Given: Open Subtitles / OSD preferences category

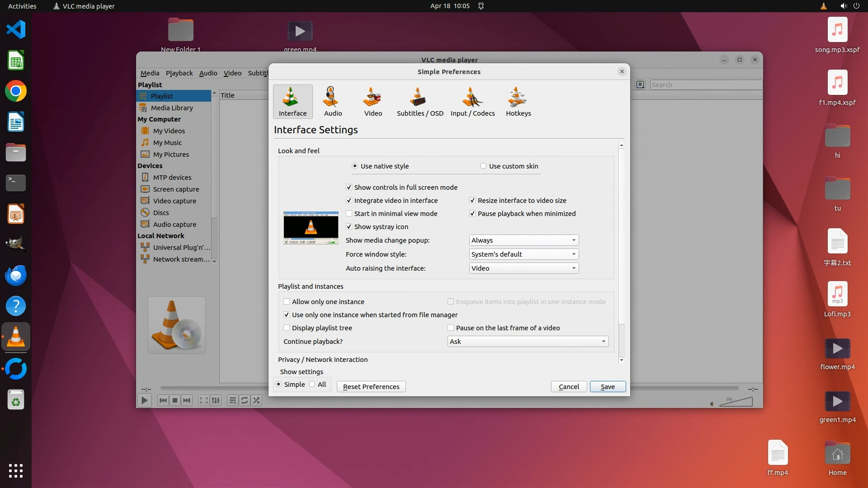Looking at the screenshot, I should [x=420, y=102].
